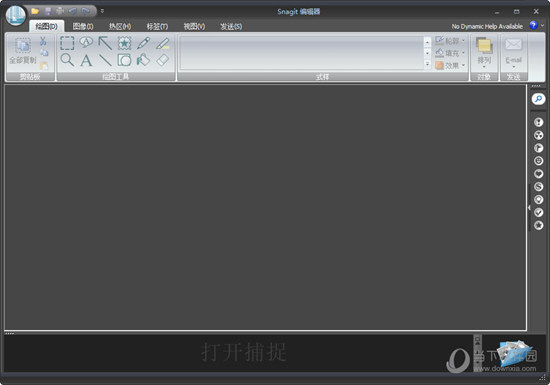This screenshot has width=550, height=385.
Task: Click the search magnifier icon in side panel
Action: [538, 99]
